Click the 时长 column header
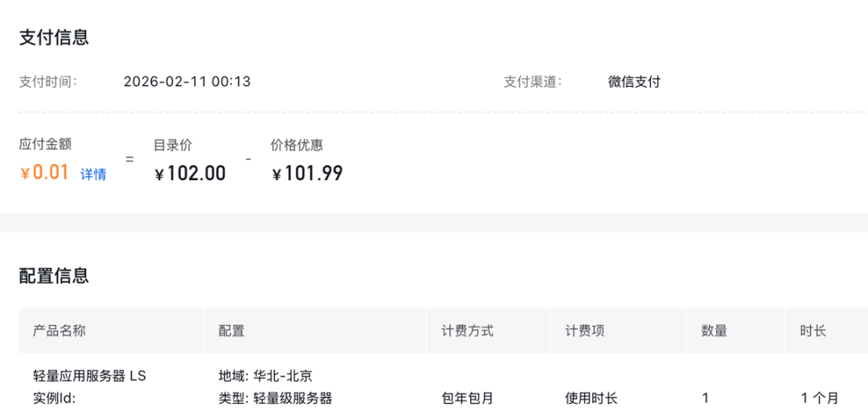This screenshot has height=411, width=868. [813, 331]
